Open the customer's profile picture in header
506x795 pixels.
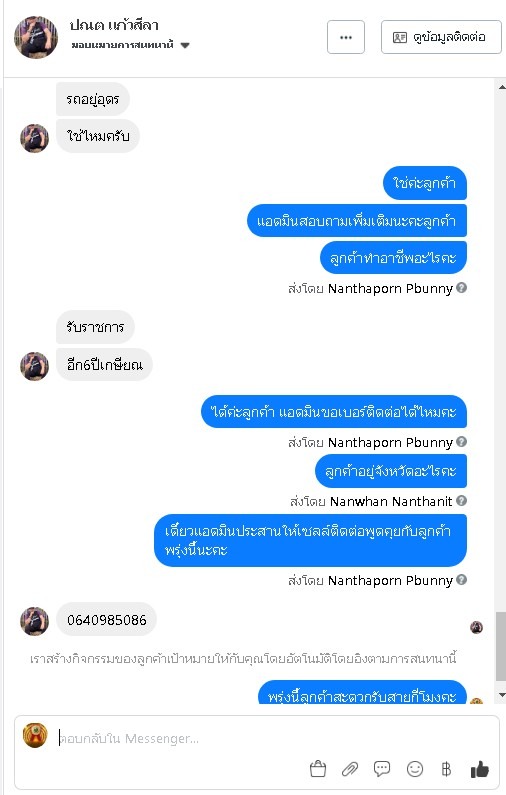[36, 37]
